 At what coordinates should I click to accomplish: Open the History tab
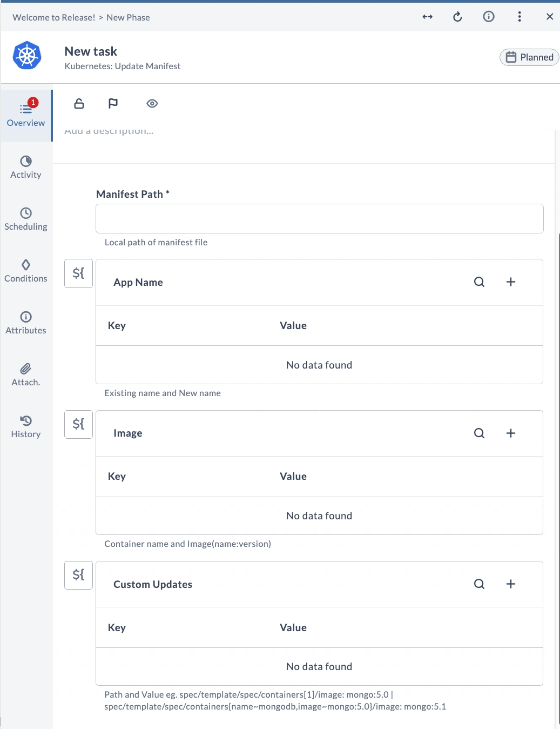coord(26,426)
